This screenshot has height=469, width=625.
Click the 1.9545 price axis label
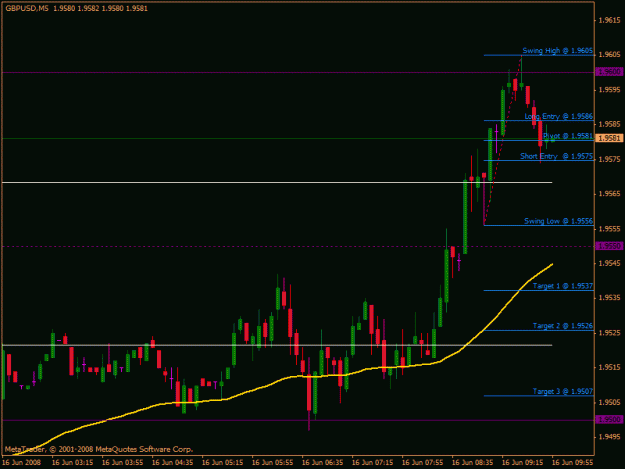610,263
